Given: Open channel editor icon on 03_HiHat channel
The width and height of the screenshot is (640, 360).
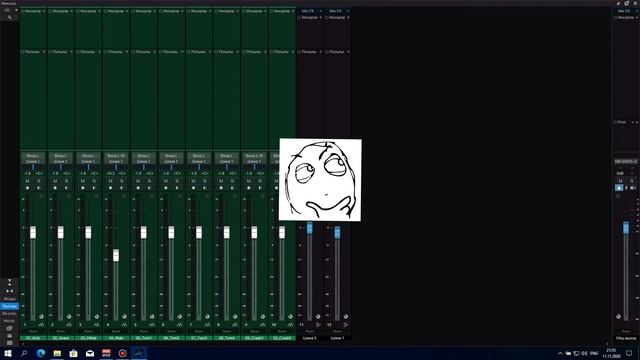Looking at the screenshot, I should point(97,324).
